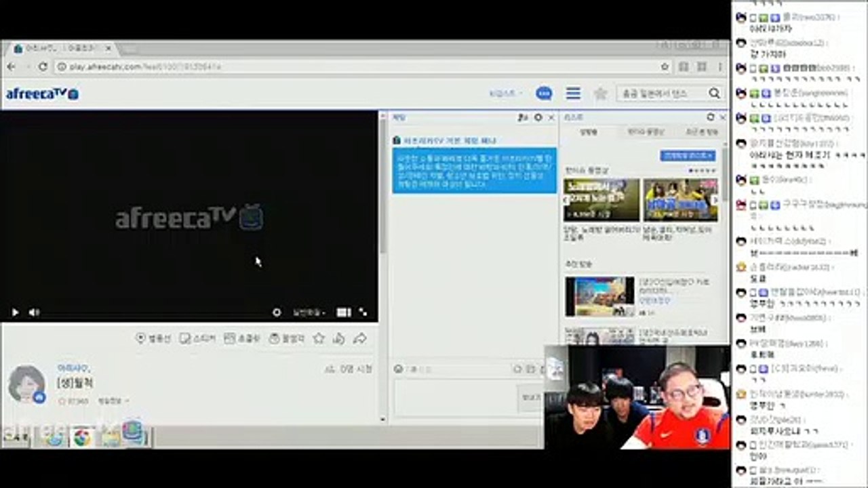The height and width of the screenshot is (488, 868).
Task: Open the left hot-issue video thumbnail
Action: point(601,200)
